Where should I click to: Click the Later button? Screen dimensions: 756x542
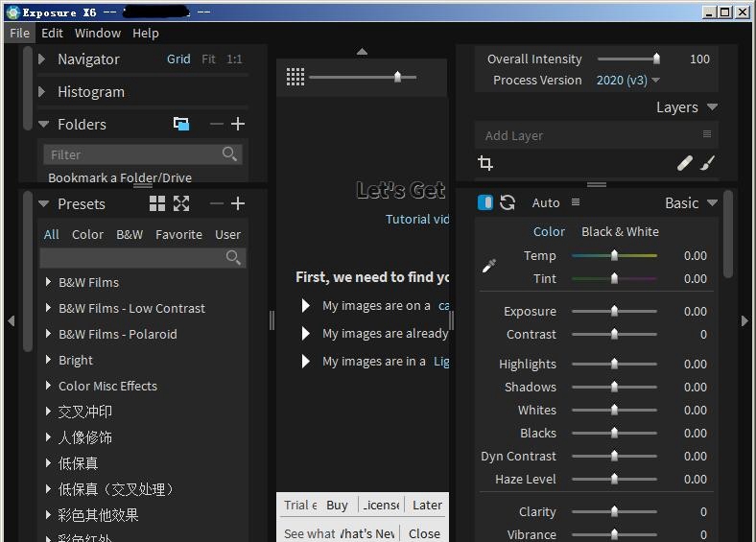[427, 505]
